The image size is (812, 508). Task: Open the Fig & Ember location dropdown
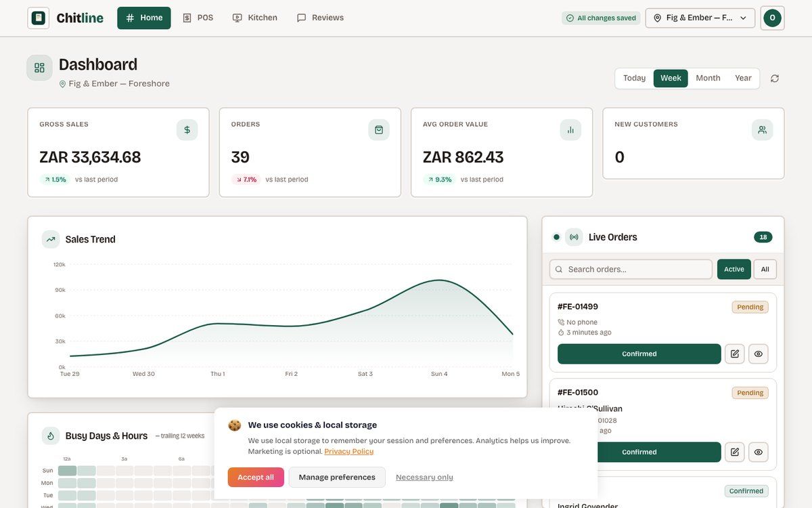click(700, 18)
